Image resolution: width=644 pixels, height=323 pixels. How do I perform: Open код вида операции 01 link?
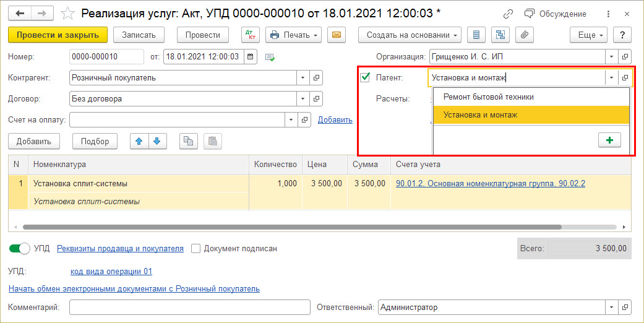point(111,271)
